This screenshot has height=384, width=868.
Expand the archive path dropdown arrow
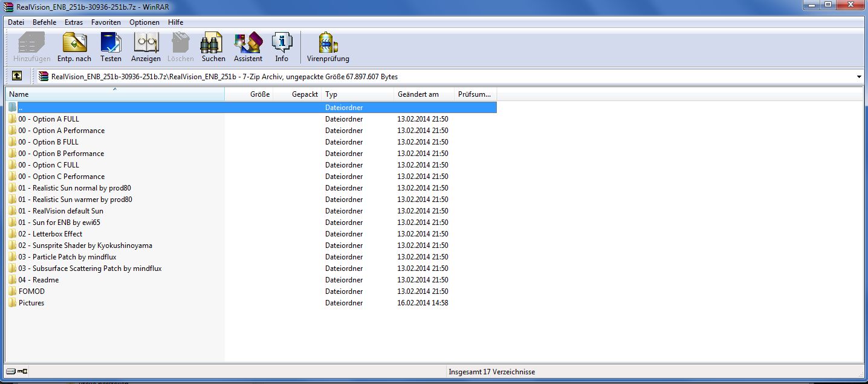coord(859,77)
